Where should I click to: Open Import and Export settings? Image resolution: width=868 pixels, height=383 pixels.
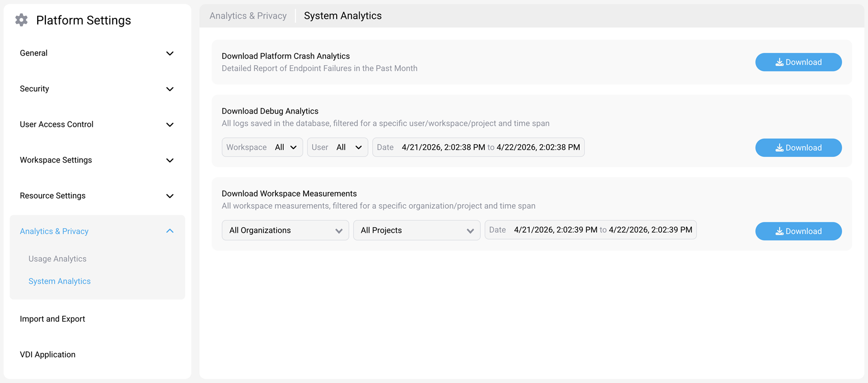tap(52, 319)
